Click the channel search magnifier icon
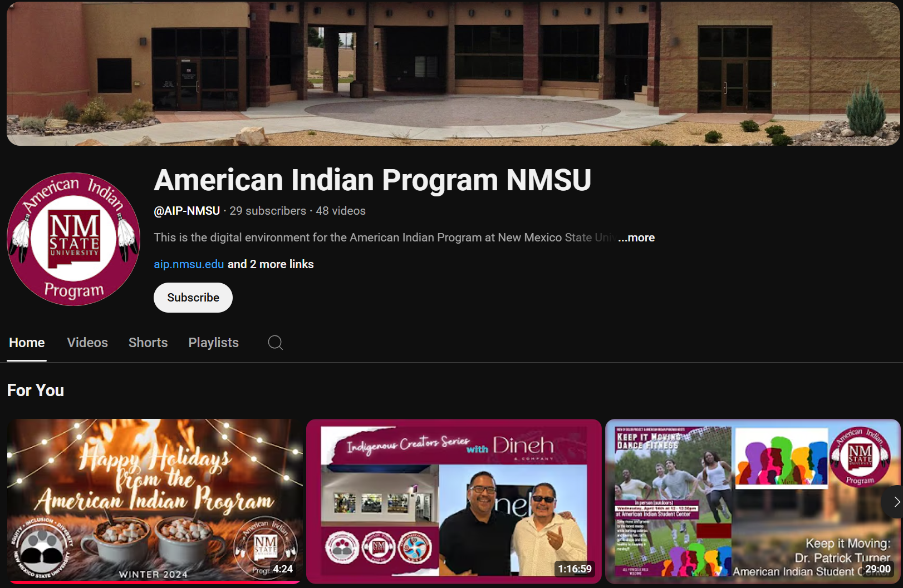This screenshot has height=588, width=903. pos(276,343)
